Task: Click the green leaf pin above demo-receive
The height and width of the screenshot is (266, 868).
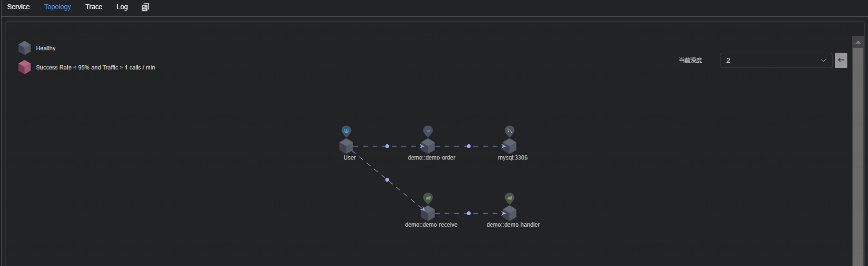Action: pyautogui.click(x=428, y=198)
